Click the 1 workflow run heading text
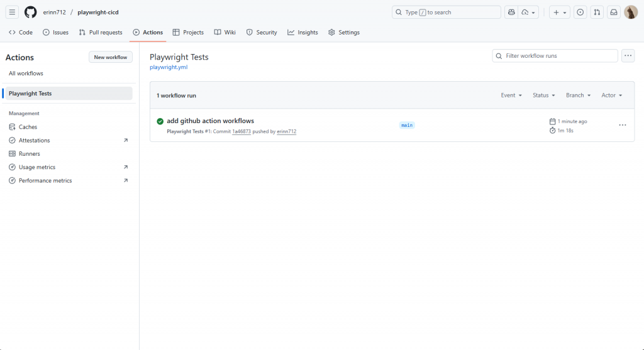Image resolution: width=644 pixels, height=350 pixels. [176, 95]
